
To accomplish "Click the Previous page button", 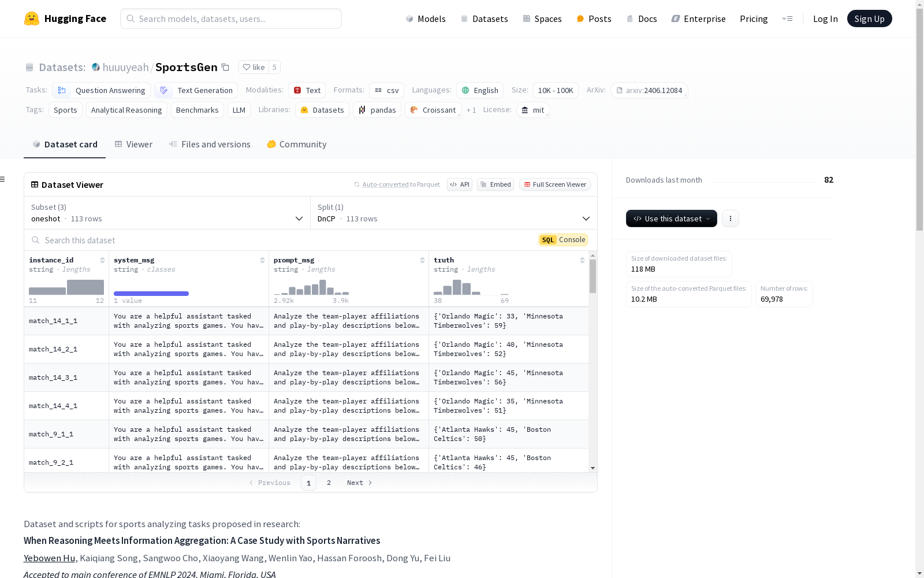I will coord(270,483).
